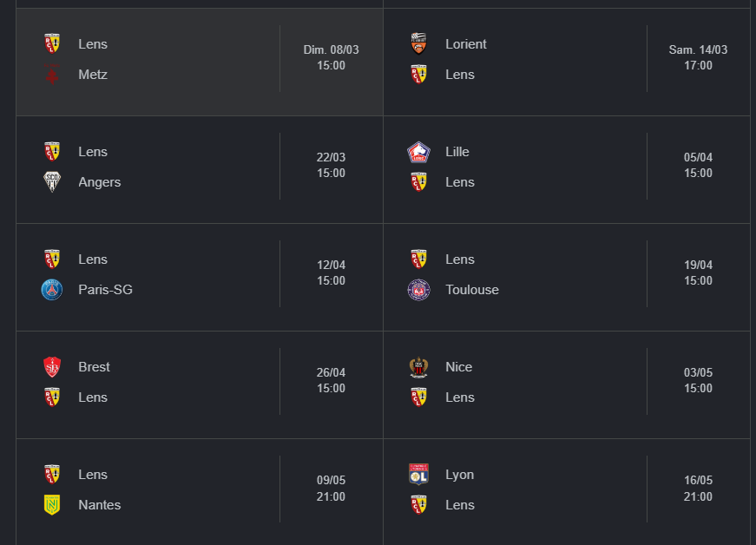Click the Brest club crest icon

52,367
